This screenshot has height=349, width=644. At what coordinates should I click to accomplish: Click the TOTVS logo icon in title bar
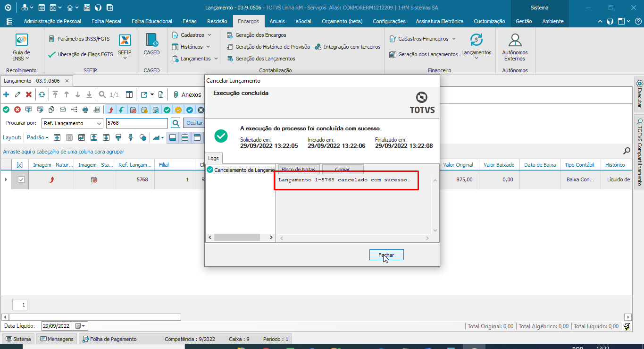[8, 8]
